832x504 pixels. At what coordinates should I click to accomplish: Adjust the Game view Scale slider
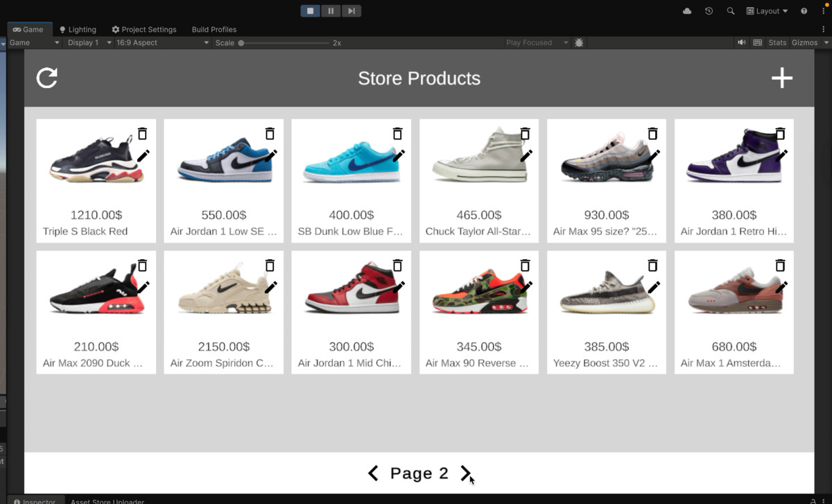pos(284,42)
